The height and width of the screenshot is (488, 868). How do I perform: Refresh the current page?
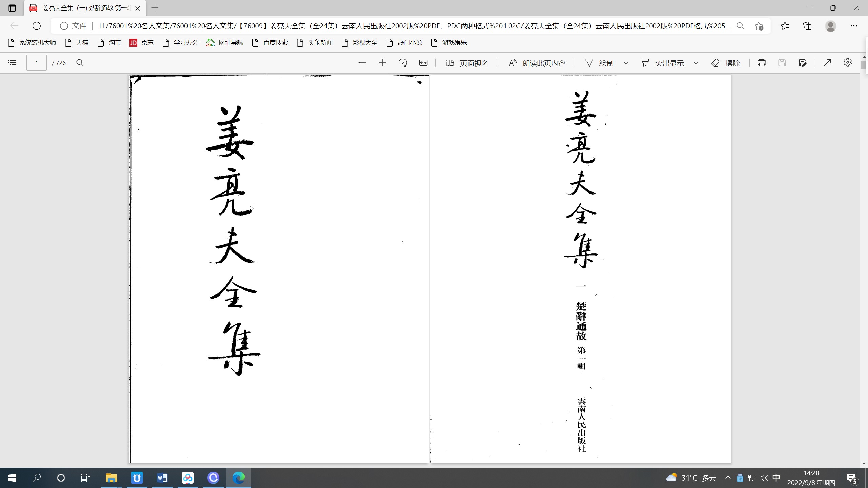click(x=37, y=26)
